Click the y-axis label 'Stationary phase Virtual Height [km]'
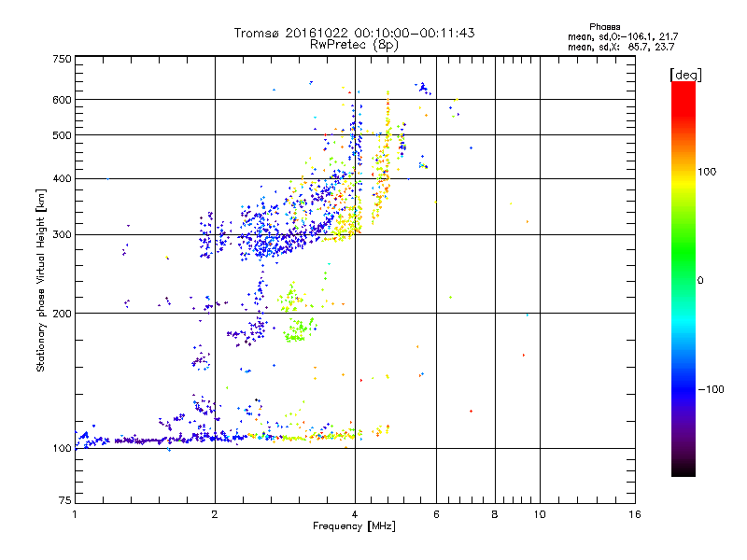Screen dimensions: 747x560 pos(40,280)
